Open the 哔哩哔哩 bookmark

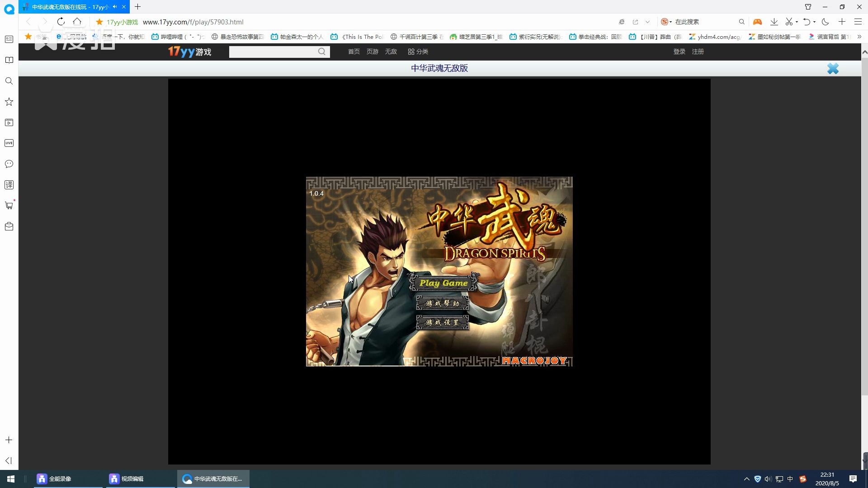pos(178,37)
